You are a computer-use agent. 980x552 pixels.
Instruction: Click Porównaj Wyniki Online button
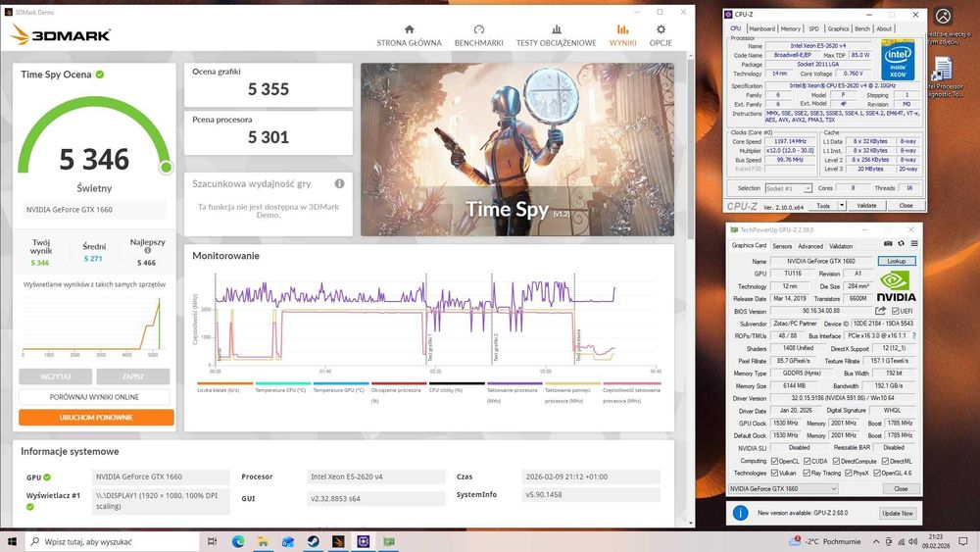94,397
